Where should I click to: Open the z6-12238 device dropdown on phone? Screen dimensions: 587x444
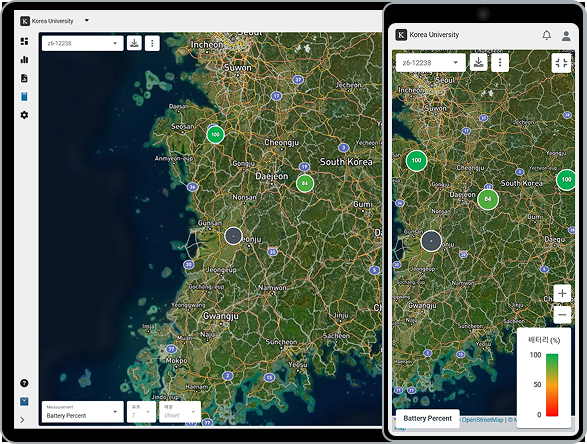pyautogui.click(x=431, y=63)
